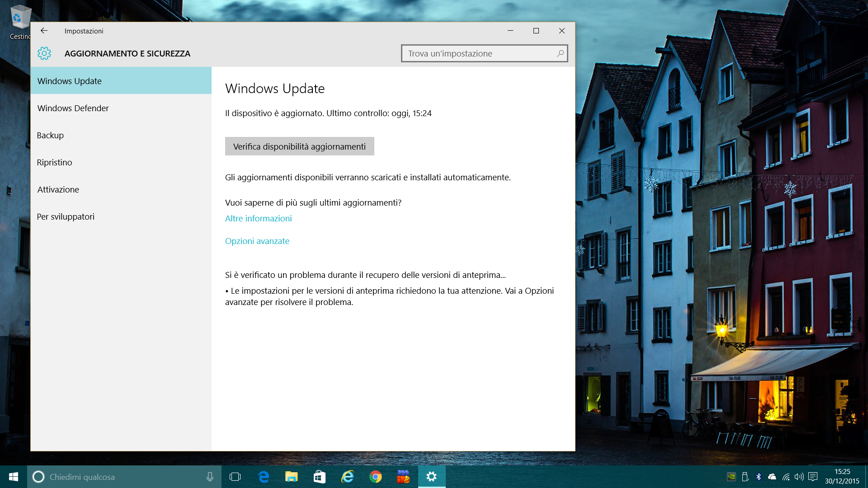Open Action Center notifications icon
The image size is (868, 488).
coord(813,477)
